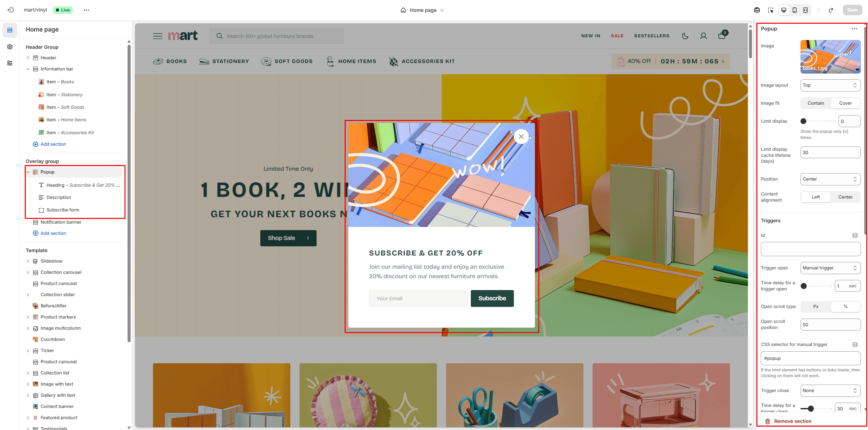This screenshot has height=430, width=868.
Task: Open the shopping cart icon
Action: pos(722,36)
